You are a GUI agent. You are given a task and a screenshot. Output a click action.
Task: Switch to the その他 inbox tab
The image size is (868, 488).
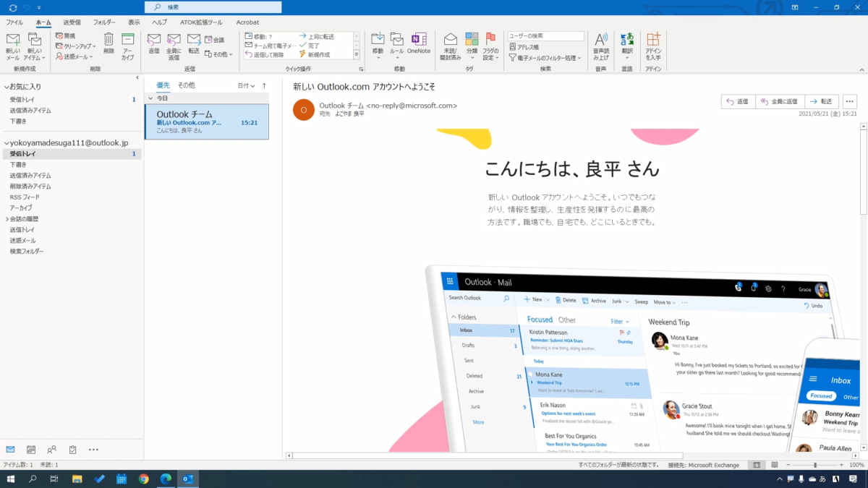187,85
